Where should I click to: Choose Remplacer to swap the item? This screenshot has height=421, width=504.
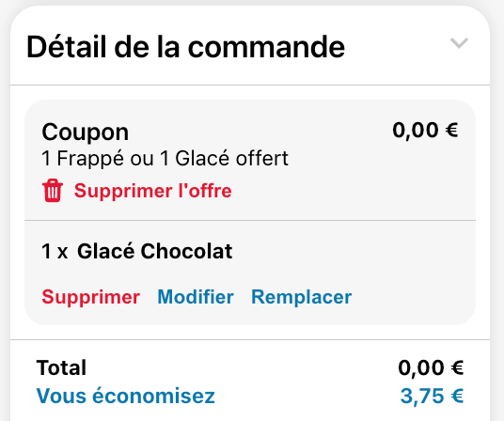(301, 297)
